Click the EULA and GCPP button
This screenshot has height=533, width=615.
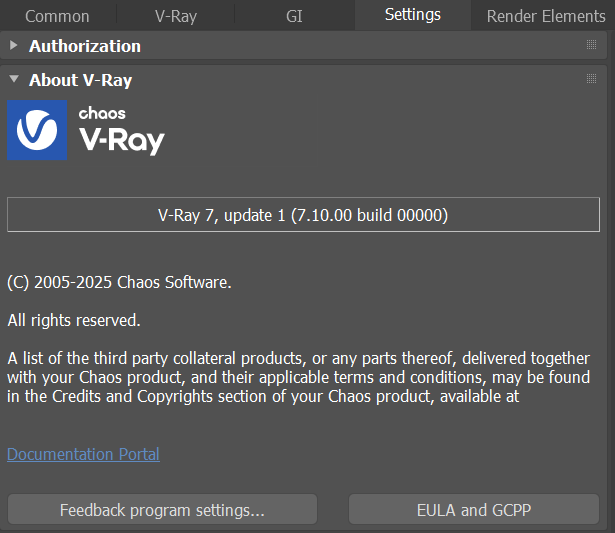pyautogui.click(x=474, y=510)
